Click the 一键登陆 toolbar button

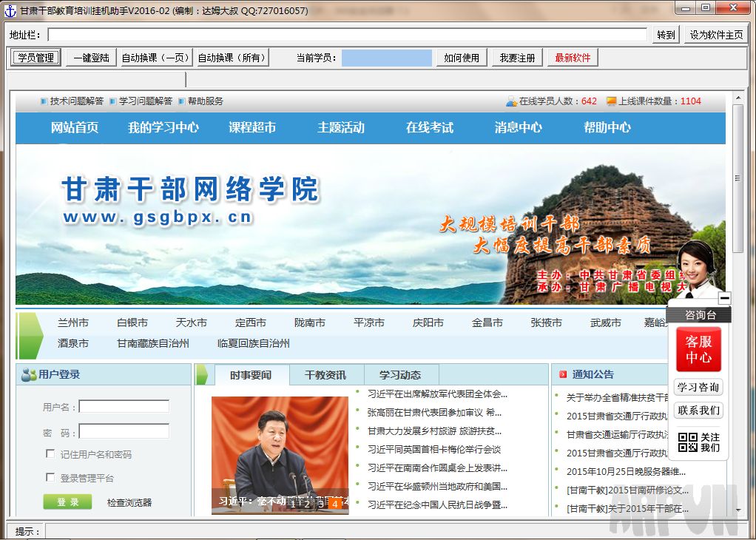click(x=92, y=58)
